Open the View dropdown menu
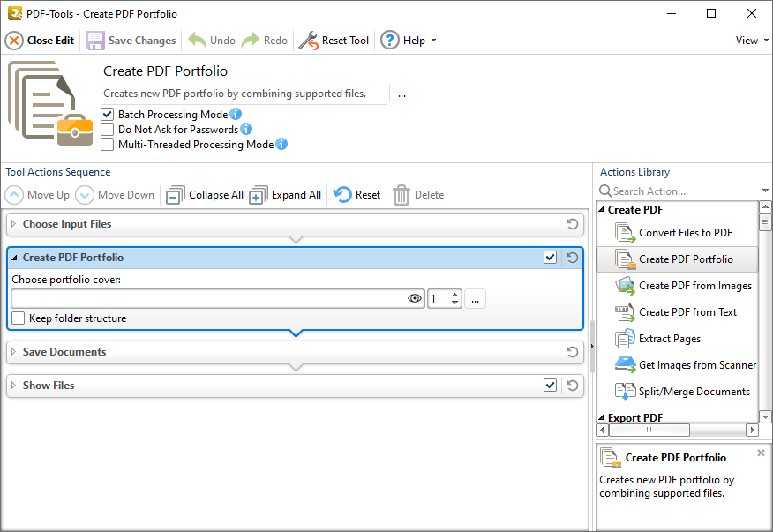Image resolution: width=773 pixels, height=532 pixels. pyautogui.click(x=752, y=41)
